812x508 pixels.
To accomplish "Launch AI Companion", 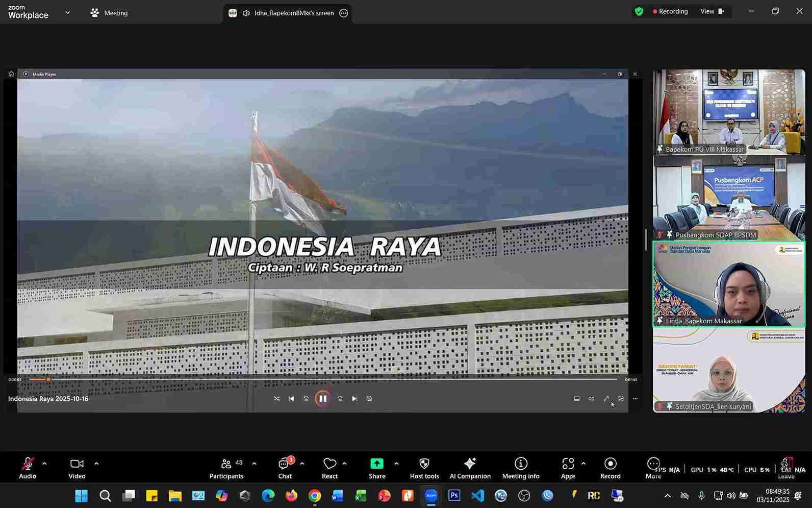I will tap(470, 468).
